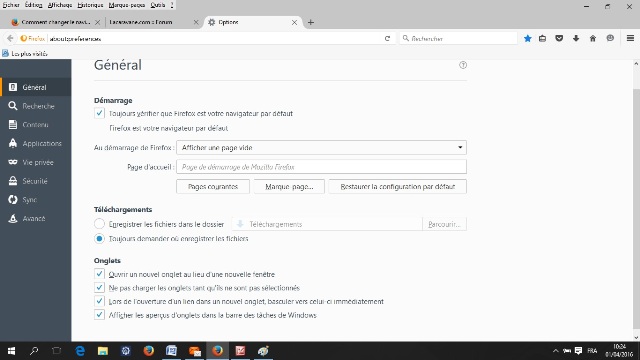Open Windows Start menu
This screenshot has width=640, height=360.
pyautogui.click(x=11, y=351)
